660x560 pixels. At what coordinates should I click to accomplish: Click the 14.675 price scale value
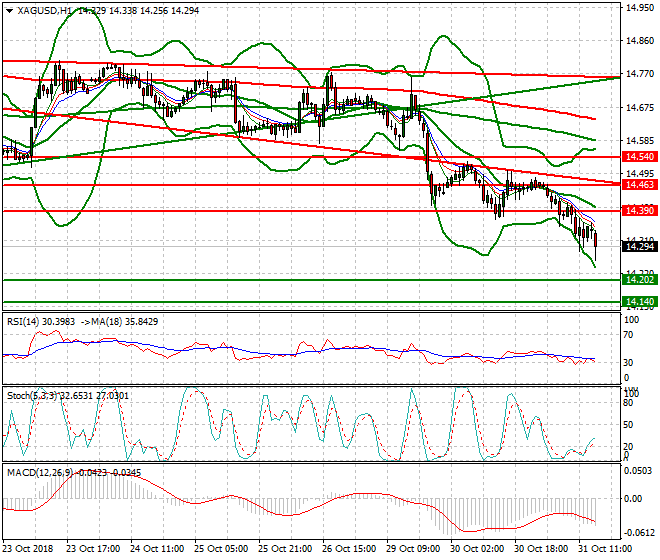coord(639,108)
